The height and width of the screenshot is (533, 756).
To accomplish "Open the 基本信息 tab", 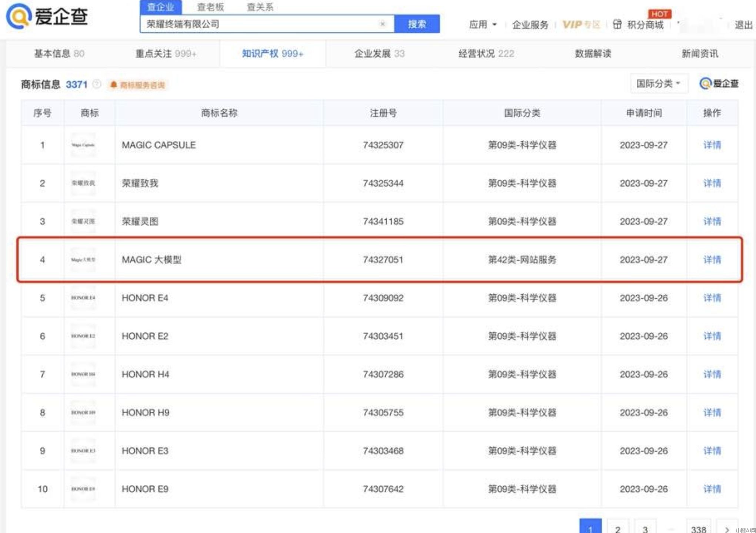I will pos(59,54).
